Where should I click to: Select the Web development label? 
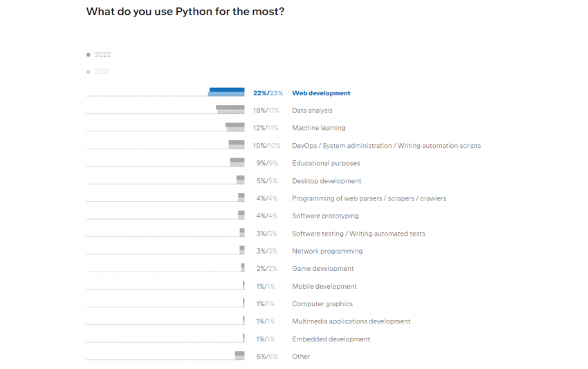click(321, 93)
